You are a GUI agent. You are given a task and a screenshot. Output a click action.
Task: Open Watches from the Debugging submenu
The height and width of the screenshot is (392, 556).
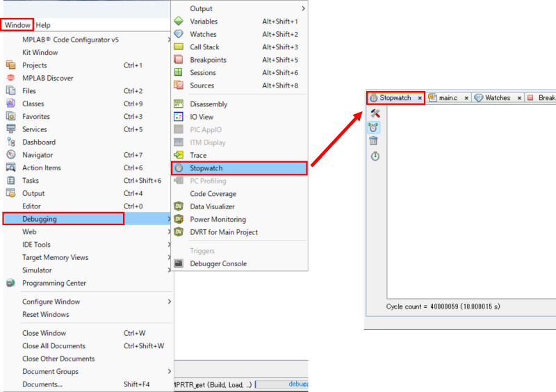(203, 34)
